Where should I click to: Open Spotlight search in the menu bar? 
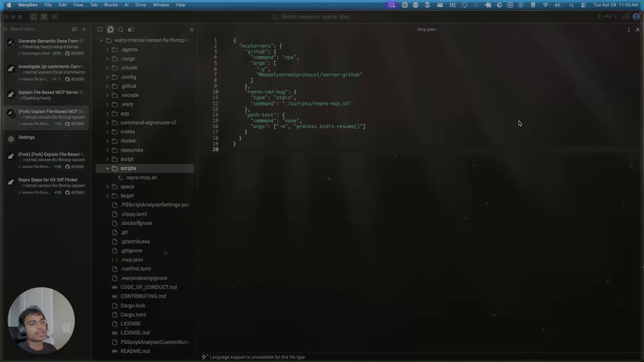tap(571, 5)
